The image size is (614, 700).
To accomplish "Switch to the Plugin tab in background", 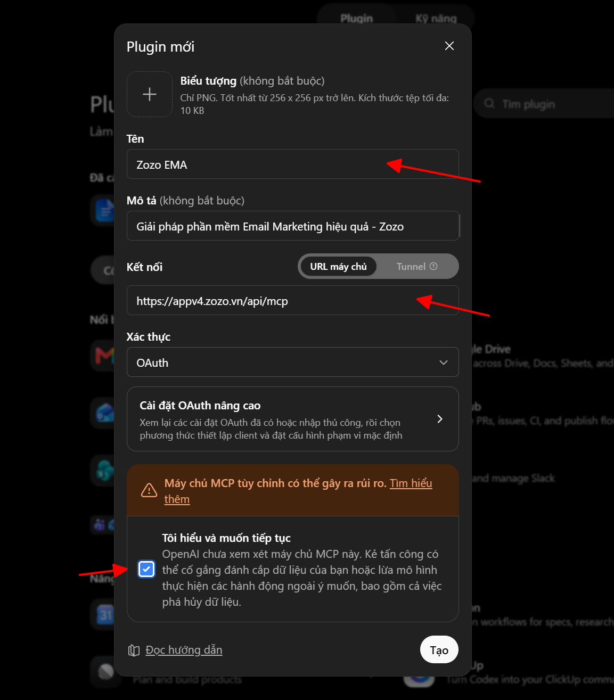I will click(356, 18).
